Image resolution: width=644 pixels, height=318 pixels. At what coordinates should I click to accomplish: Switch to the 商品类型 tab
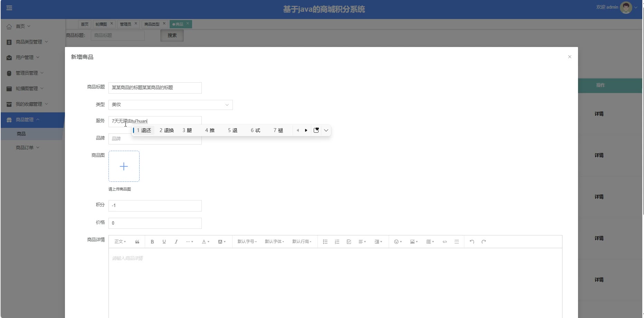click(x=152, y=24)
